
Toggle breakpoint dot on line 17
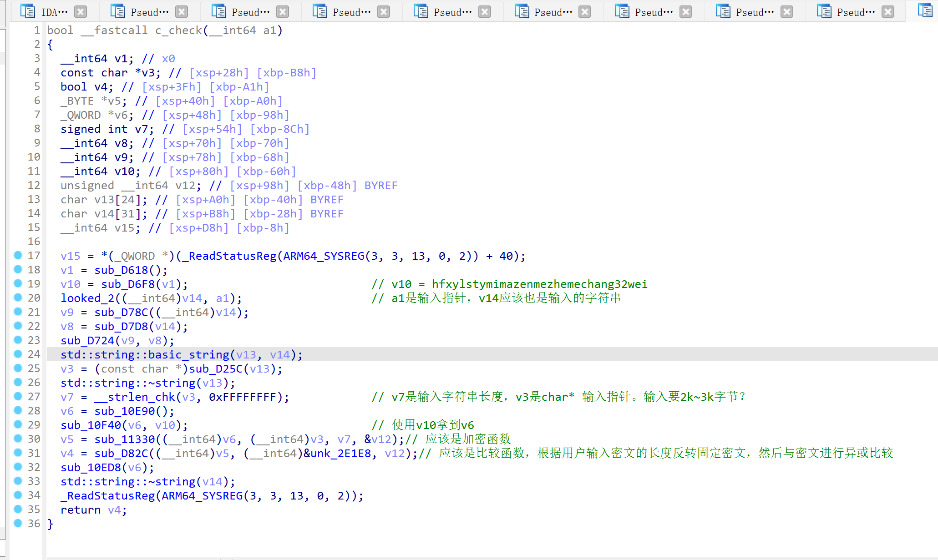pyautogui.click(x=18, y=255)
